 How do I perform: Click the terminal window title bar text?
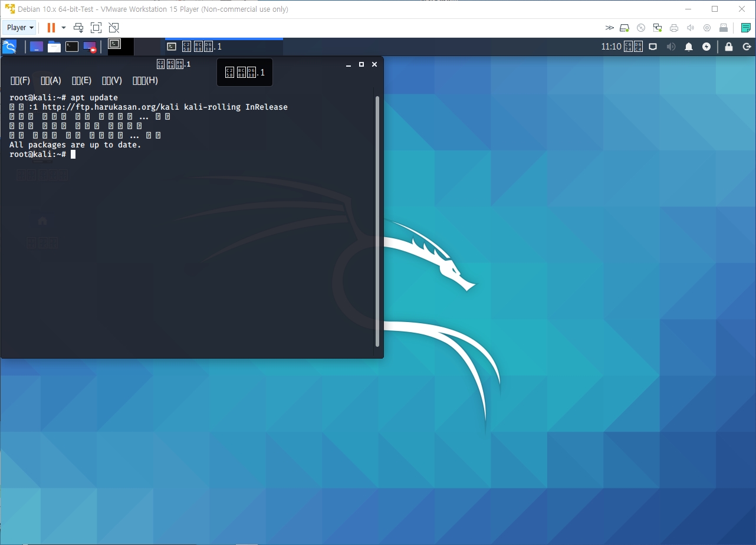point(173,64)
